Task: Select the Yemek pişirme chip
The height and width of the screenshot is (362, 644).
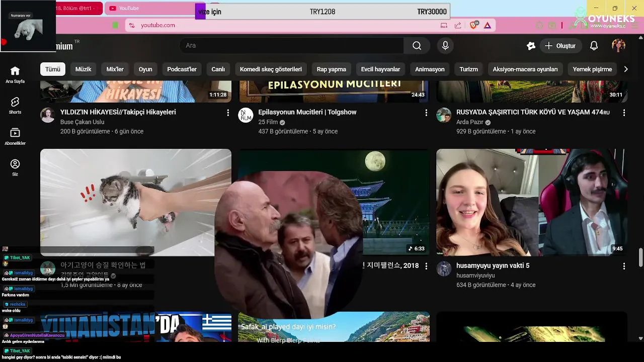Action: point(592,69)
